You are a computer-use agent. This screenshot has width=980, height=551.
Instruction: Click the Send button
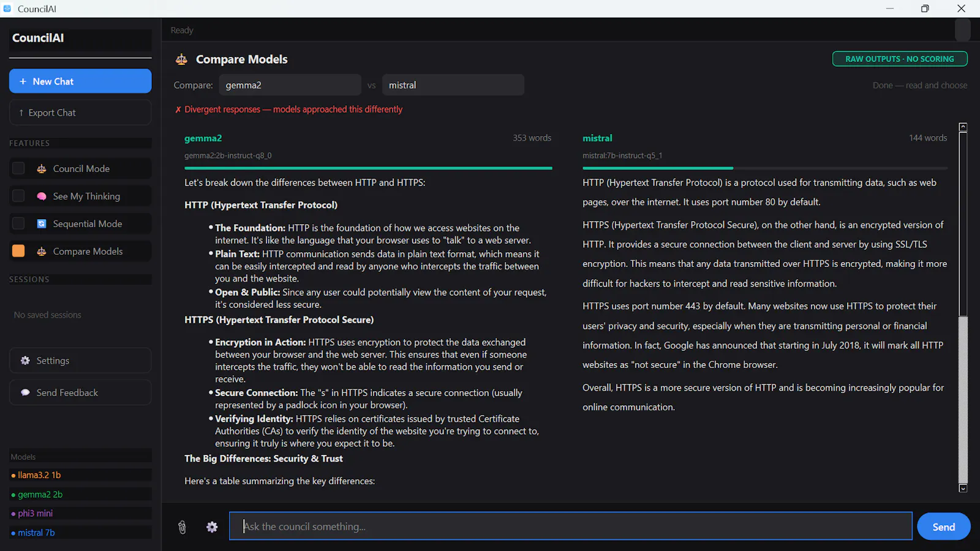943,527
